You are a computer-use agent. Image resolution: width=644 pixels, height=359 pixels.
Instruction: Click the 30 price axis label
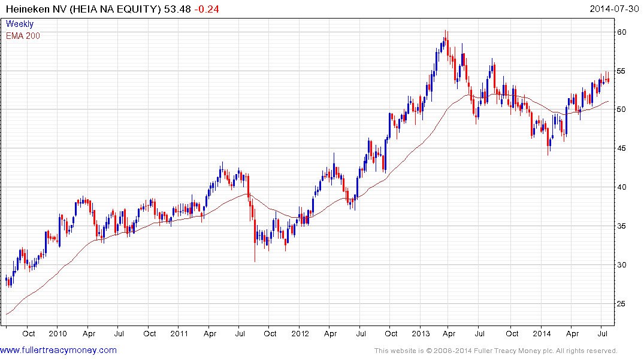point(621,264)
